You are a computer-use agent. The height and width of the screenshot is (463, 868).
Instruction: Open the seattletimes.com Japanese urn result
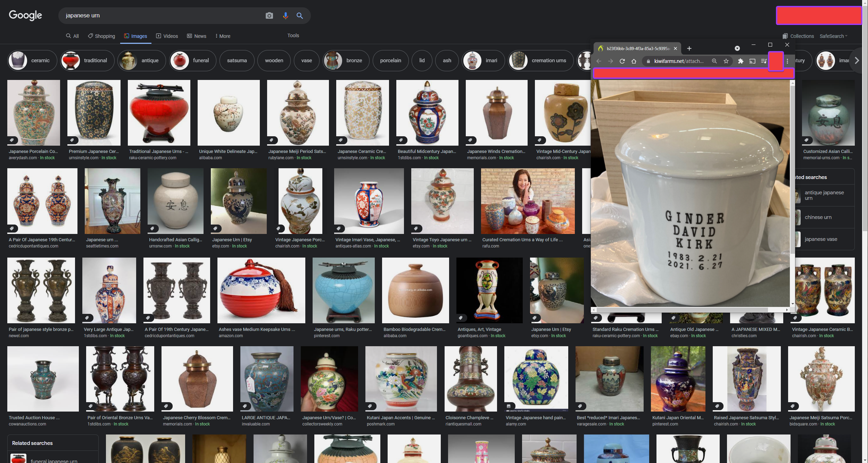112,201
